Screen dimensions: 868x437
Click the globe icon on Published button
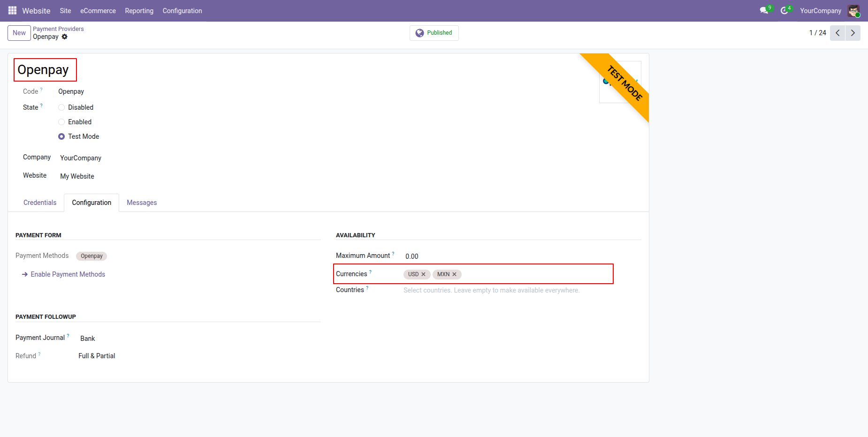coord(420,33)
